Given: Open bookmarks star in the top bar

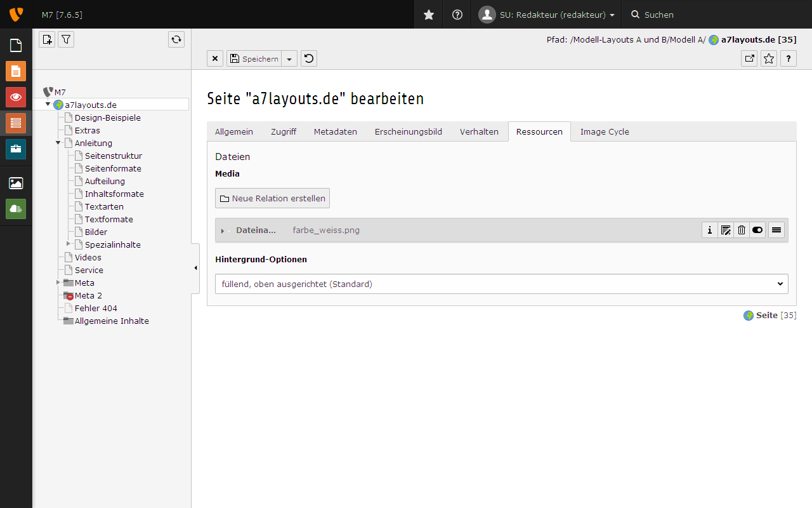Looking at the screenshot, I should (x=429, y=15).
